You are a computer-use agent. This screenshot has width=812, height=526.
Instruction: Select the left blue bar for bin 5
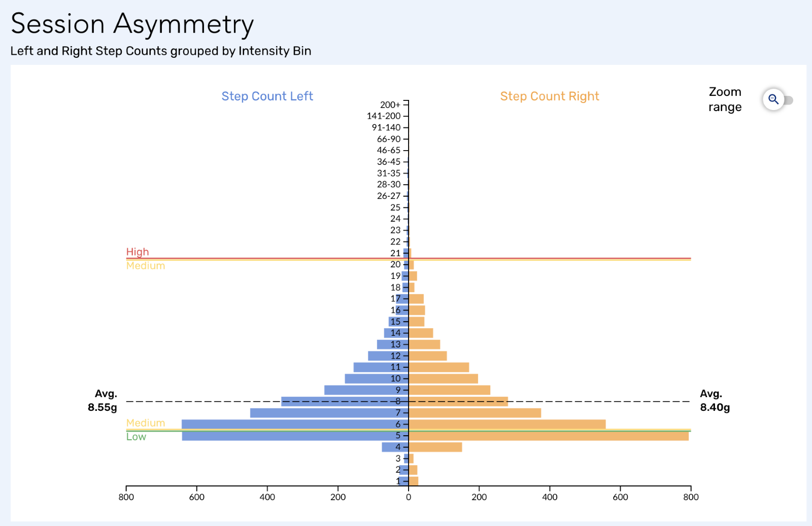tap(295, 436)
